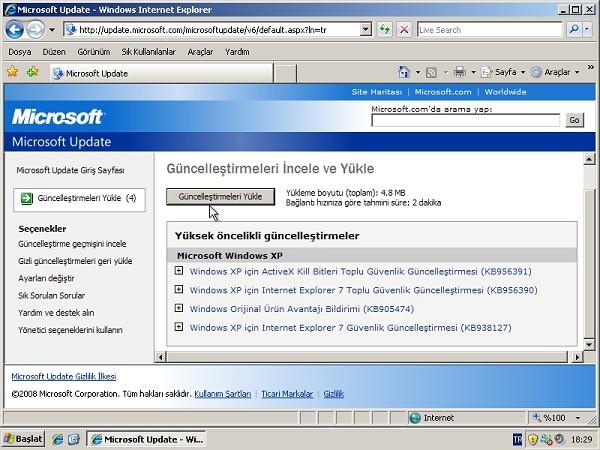Click the Print icon in command bar
The width and height of the screenshot is (600, 450).
point(459,72)
